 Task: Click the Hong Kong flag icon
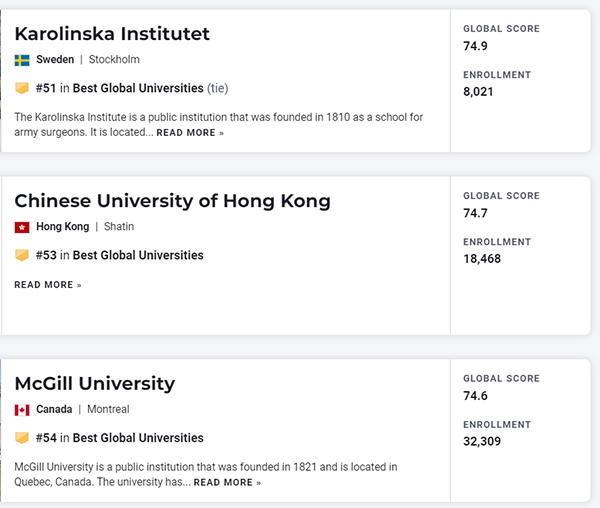(x=22, y=227)
